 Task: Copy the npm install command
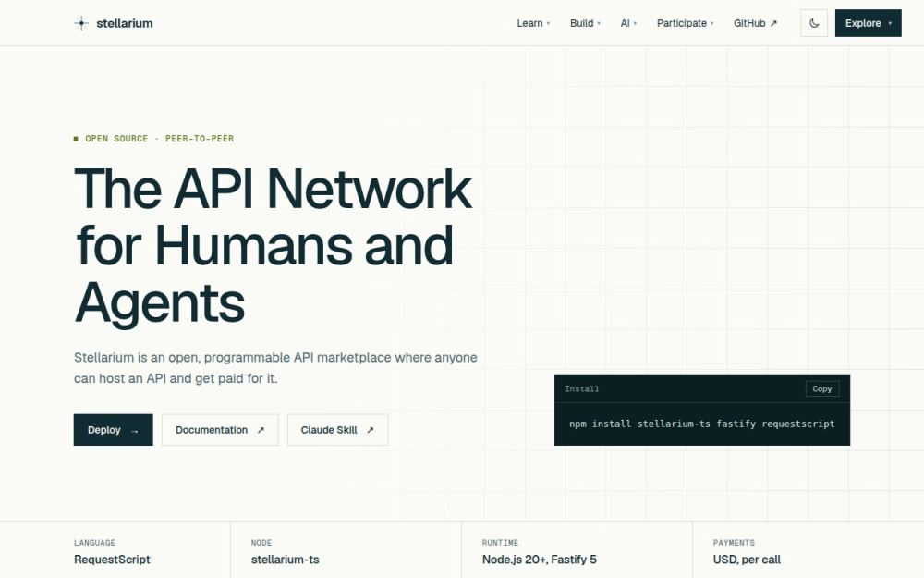822,388
